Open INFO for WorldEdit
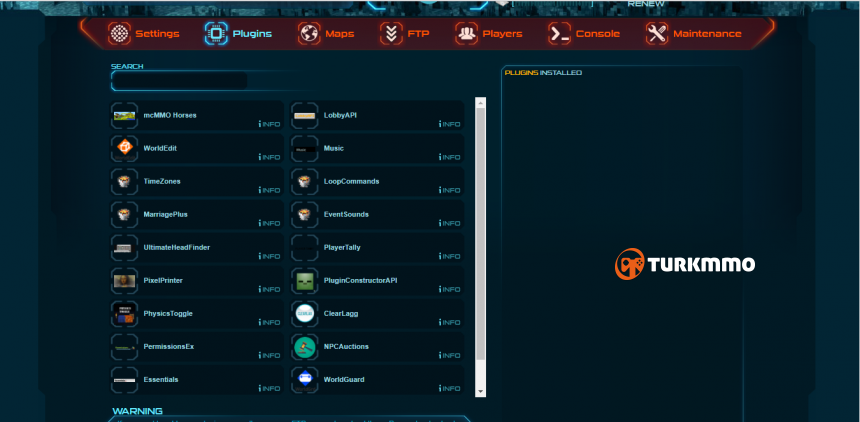This screenshot has height=422, width=860. click(x=269, y=157)
